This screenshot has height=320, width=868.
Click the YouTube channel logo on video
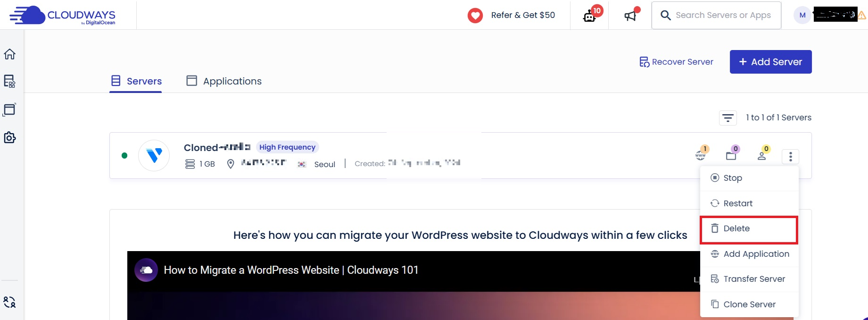point(146,270)
